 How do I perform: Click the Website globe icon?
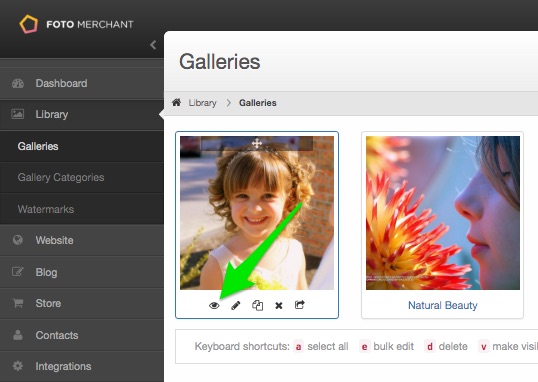(x=17, y=240)
